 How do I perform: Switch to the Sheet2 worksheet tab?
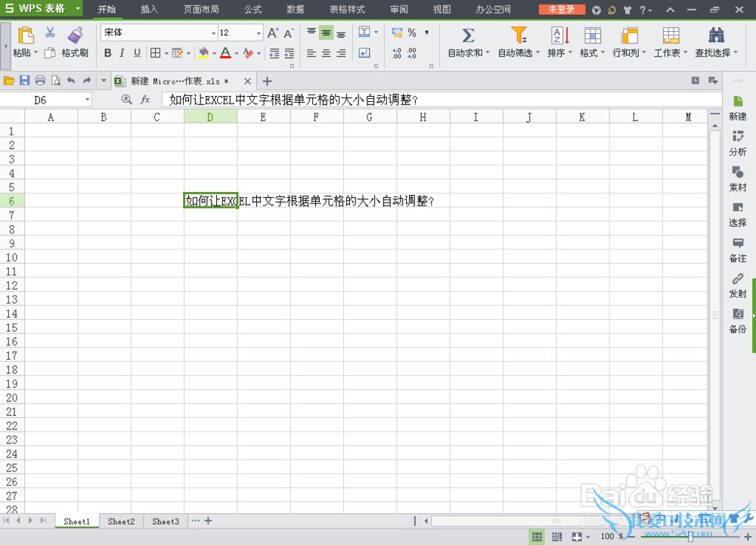121,522
